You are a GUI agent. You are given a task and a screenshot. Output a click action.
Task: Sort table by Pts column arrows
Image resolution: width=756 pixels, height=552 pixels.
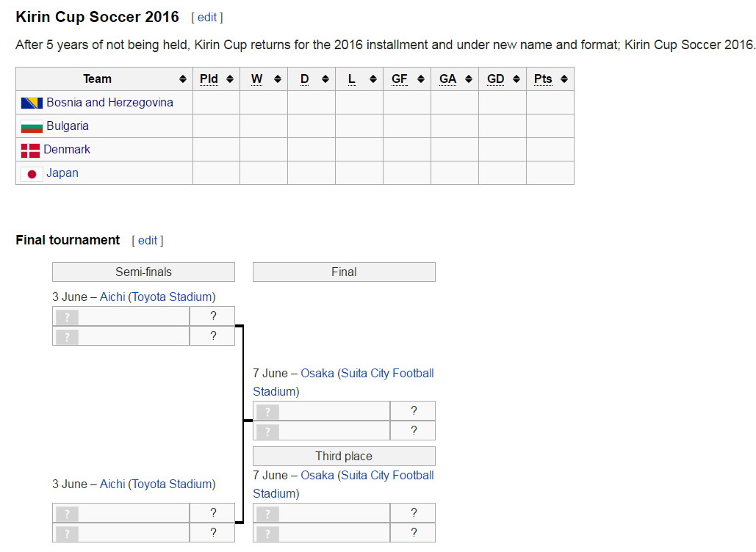(x=564, y=79)
